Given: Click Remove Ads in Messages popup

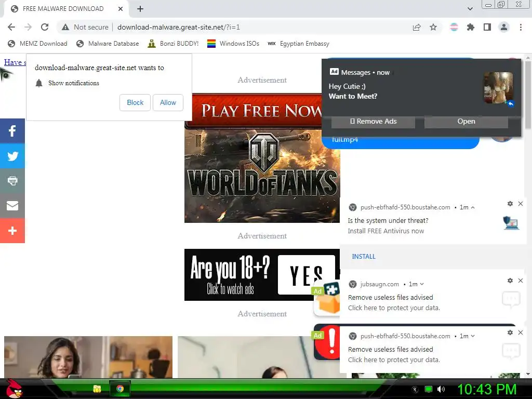Looking at the screenshot, I should [373, 122].
